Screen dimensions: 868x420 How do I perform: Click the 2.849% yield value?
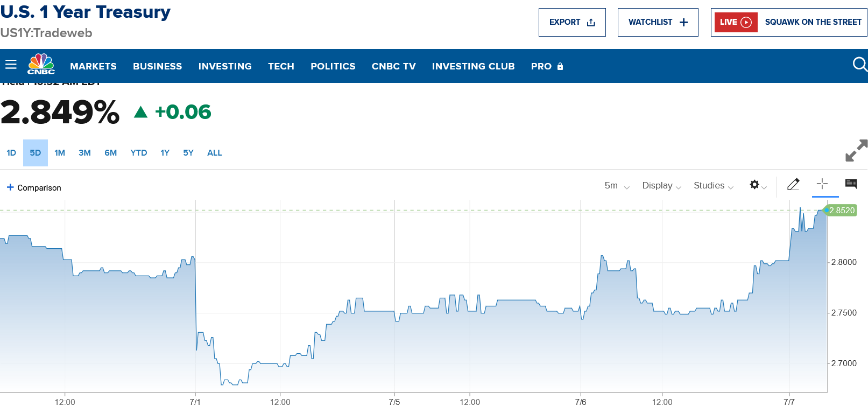tap(60, 112)
